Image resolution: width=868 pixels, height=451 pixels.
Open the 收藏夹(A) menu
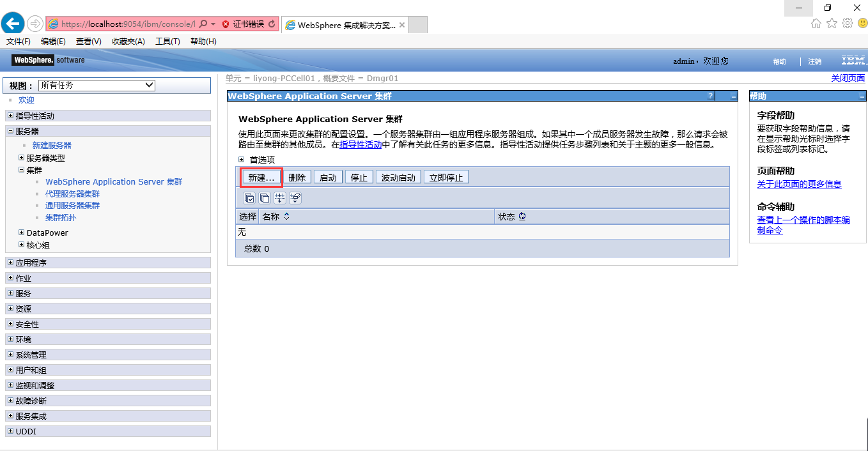(x=128, y=42)
